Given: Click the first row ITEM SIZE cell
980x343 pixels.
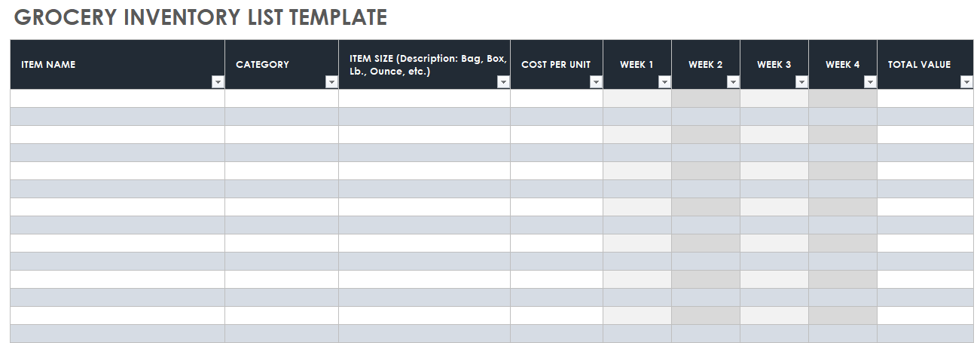Looking at the screenshot, I should [424, 99].
